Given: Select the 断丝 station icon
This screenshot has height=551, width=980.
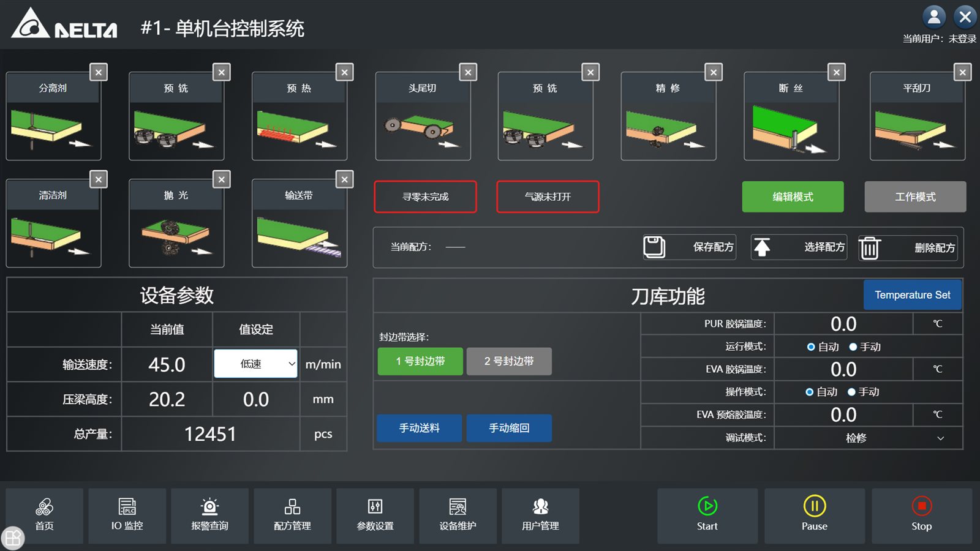Looking at the screenshot, I should (x=791, y=116).
